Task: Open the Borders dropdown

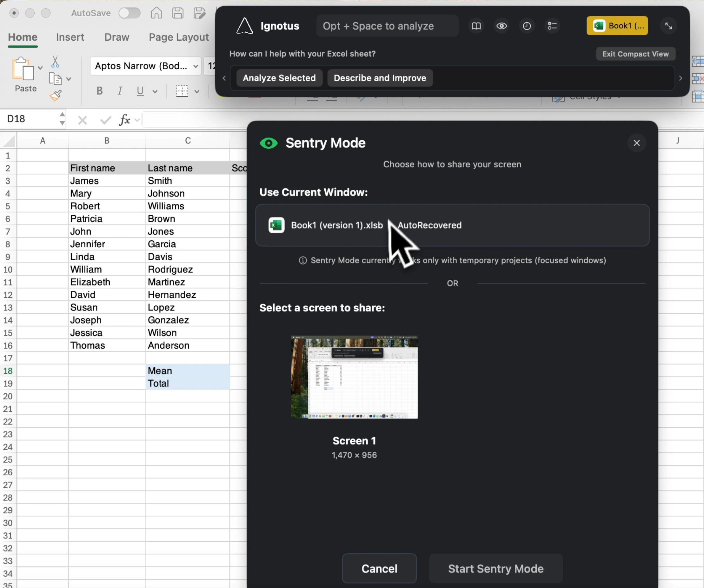Action: point(196,91)
